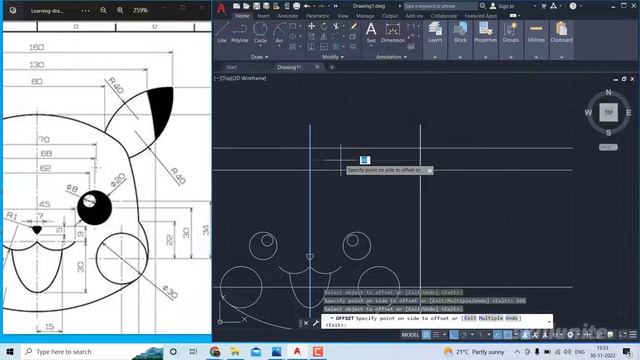Select the Circle tool
Image resolution: width=640 pixels, height=360 pixels.
click(x=260, y=32)
